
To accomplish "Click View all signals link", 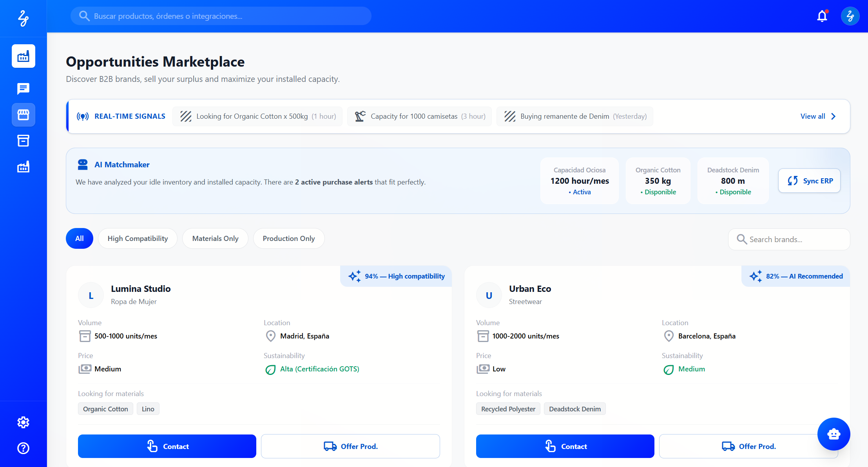I will pyautogui.click(x=813, y=116).
